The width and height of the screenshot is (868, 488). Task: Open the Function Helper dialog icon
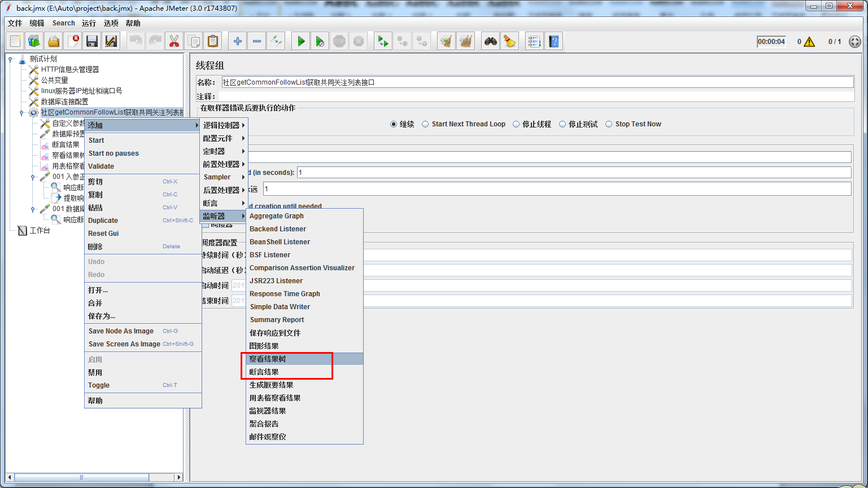534,41
